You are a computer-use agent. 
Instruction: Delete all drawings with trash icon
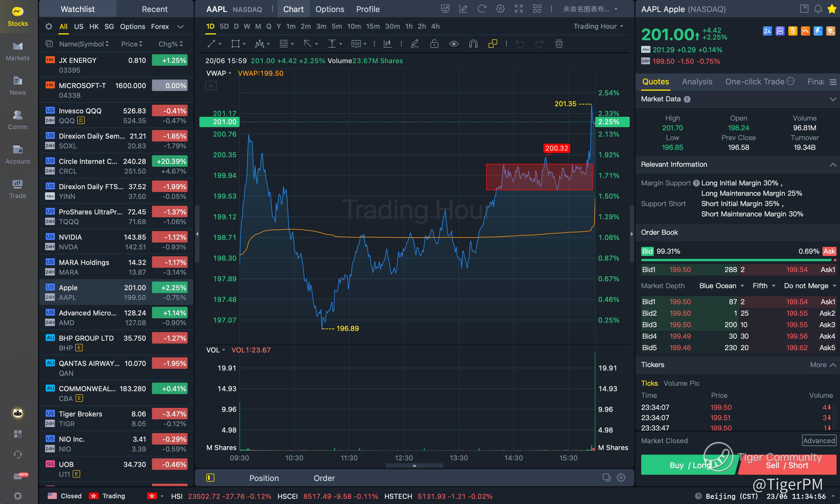tap(559, 43)
